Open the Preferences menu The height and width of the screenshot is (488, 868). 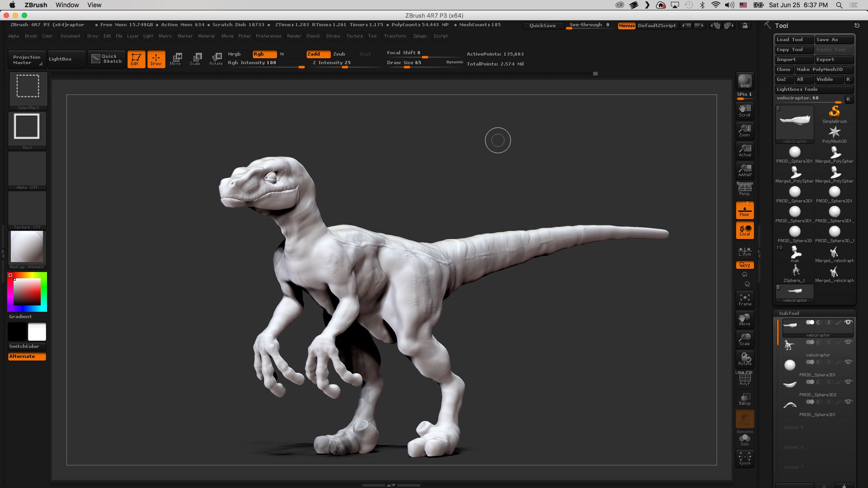coord(269,36)
